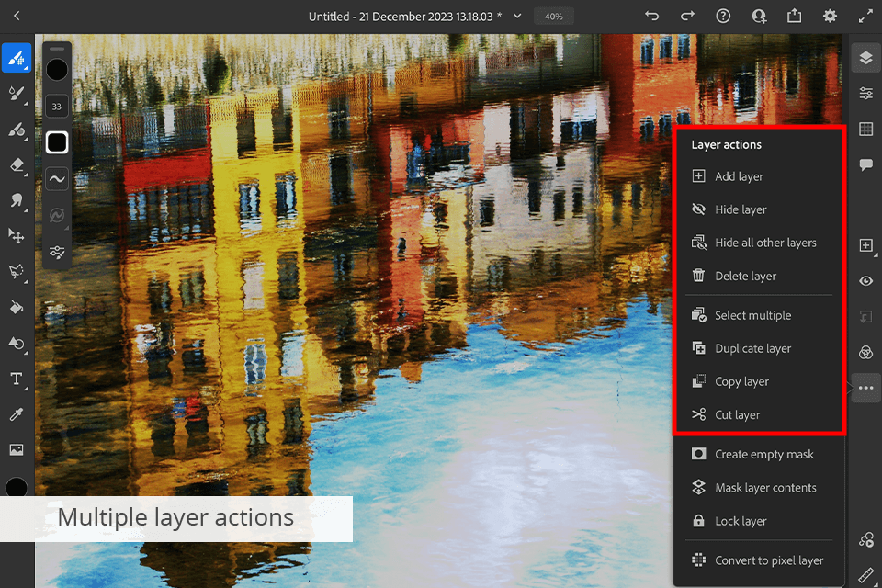Open the precision grid panel icon
This screenshot has height=588, width=882.
coord(865,130)
